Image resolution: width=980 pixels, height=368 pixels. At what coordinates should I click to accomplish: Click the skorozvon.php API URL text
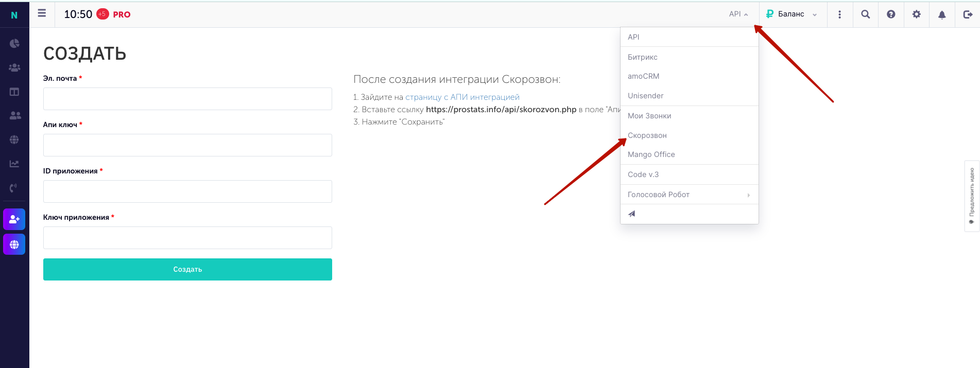(501, 109)
